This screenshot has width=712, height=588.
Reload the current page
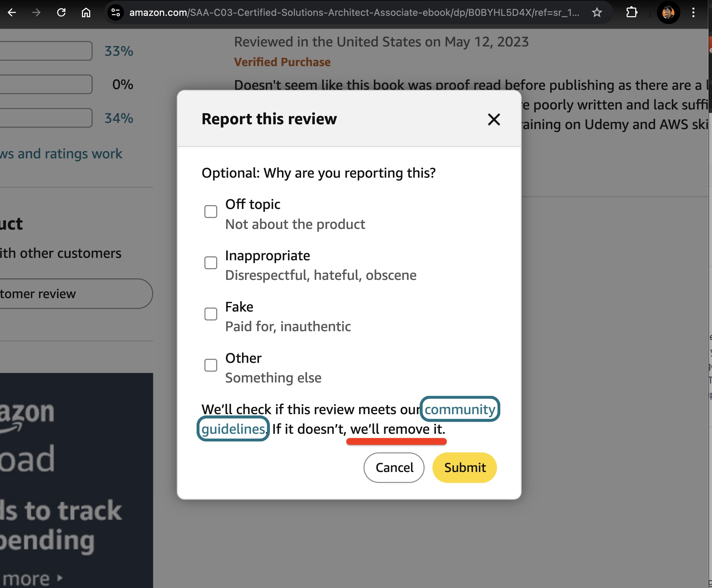tap(61, 13)
